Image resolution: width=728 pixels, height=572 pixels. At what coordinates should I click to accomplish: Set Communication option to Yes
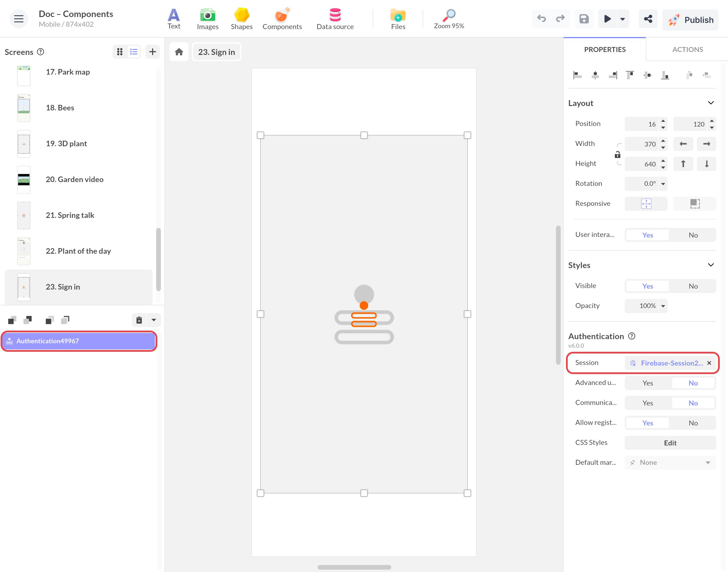coord(648,403)
